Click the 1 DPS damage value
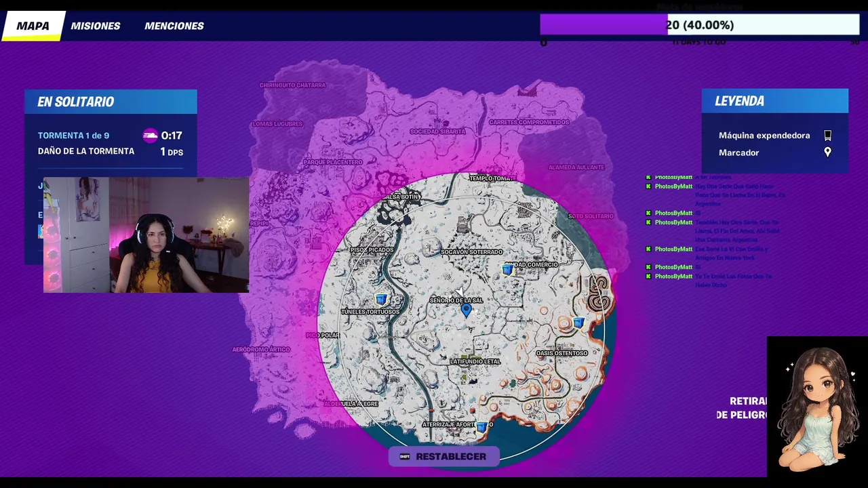This screenshot has height=488, width=868. coord(172,152)
